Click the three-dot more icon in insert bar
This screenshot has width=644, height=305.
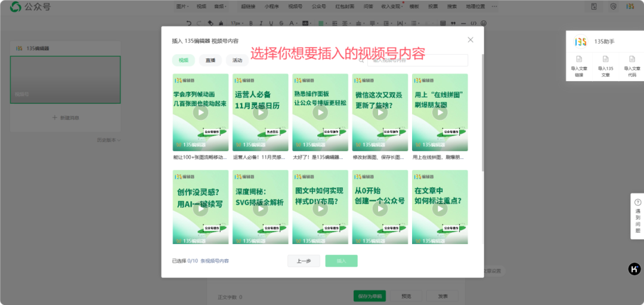point(494,7)
